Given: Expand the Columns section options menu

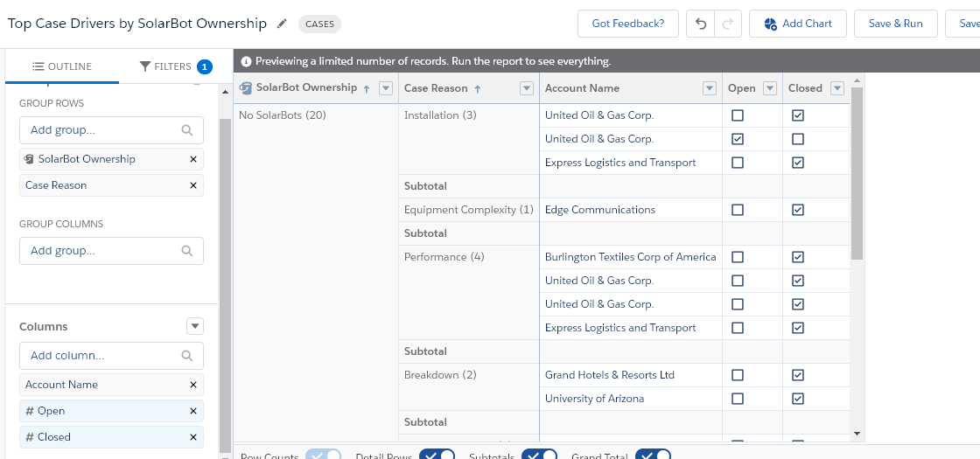Looking at the screenshot, I should pos(195,326).
